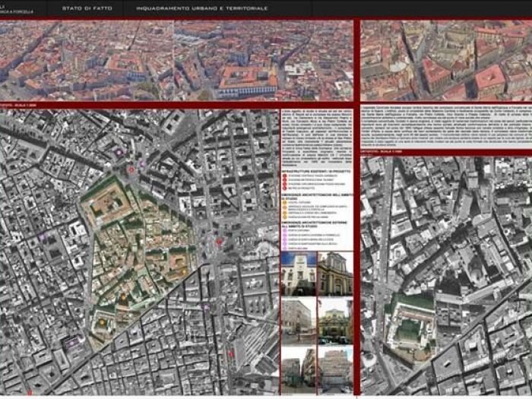Click the STATO DI FATTO header label
Viewport: 532px width, 399px height.
coord(87,8)
